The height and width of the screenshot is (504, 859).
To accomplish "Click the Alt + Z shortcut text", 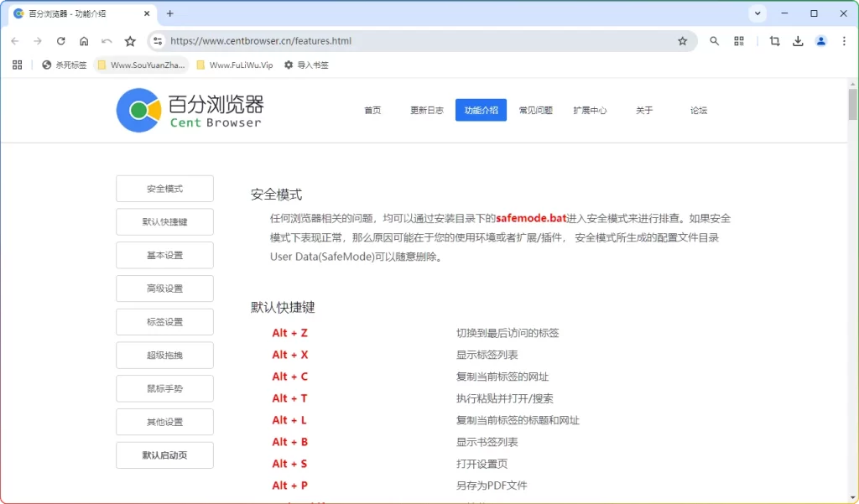I will pyautogui.click(x=289, y=333).
